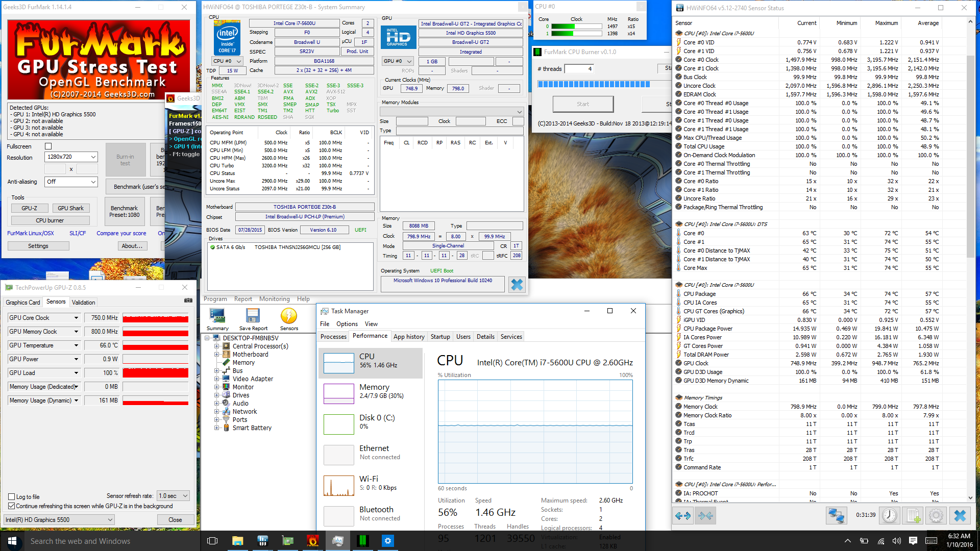Click the reset clock icon in sensor status

(889, 516)
